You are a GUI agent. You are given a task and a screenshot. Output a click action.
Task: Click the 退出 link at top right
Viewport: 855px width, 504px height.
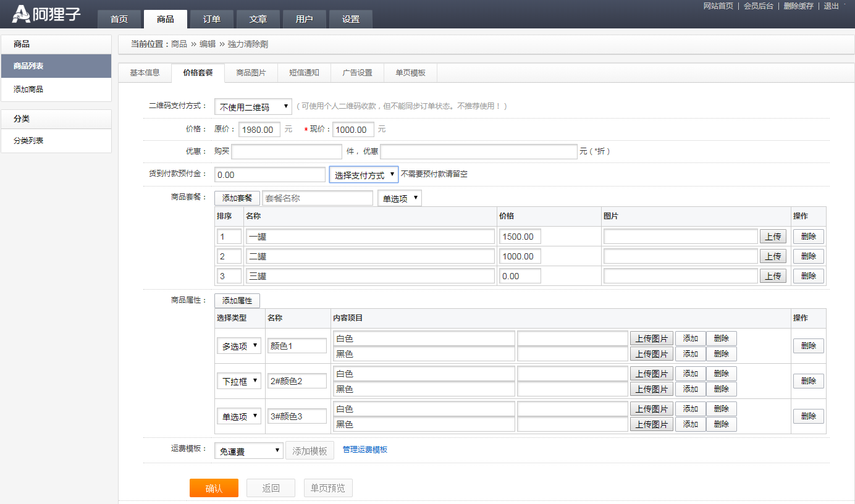pyautogui.click(x=831, y=6)
